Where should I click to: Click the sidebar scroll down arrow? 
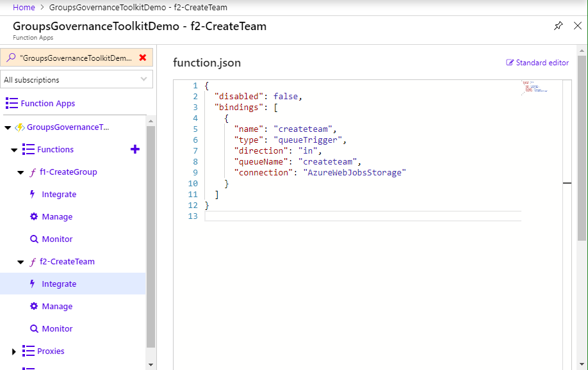click(151, 364)
